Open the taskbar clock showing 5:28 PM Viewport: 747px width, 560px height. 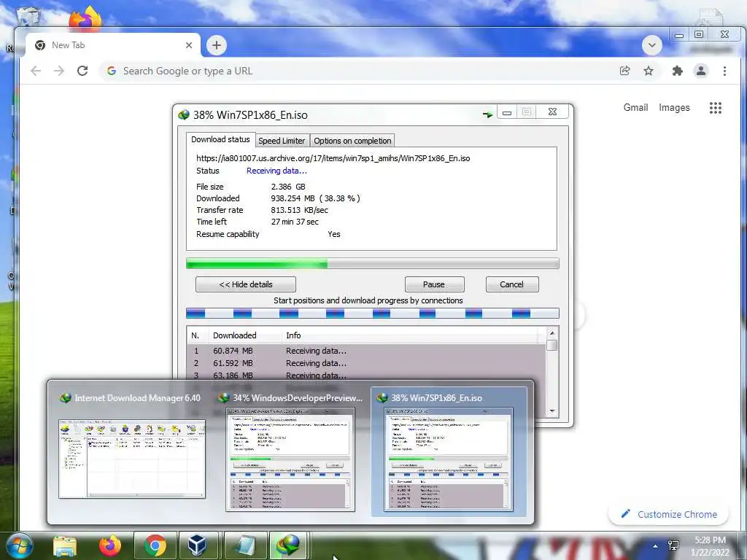710,546
